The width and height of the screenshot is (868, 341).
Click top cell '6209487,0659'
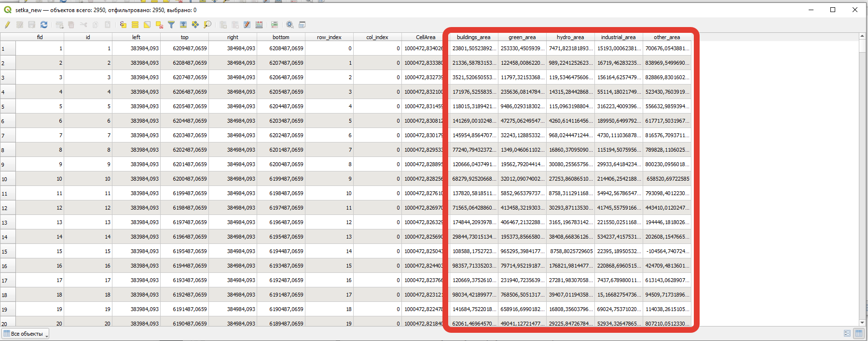184,48
